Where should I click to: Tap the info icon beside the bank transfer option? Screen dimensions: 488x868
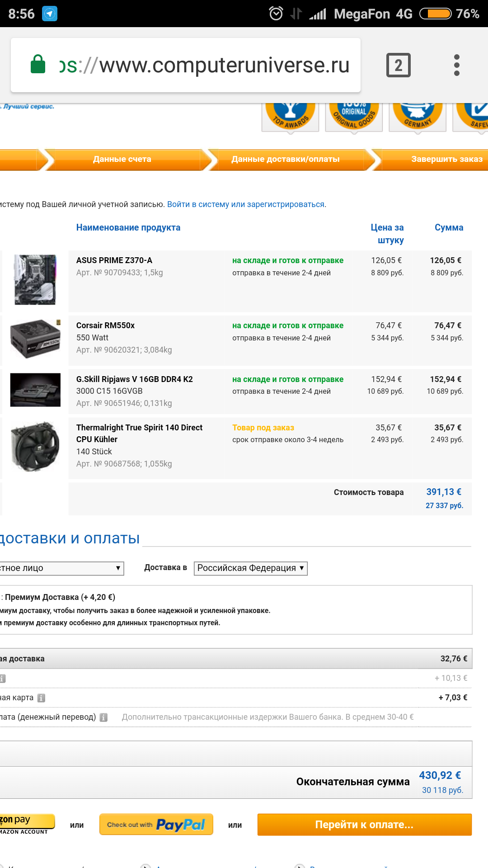pyautogui.click(x=103, y=717)
